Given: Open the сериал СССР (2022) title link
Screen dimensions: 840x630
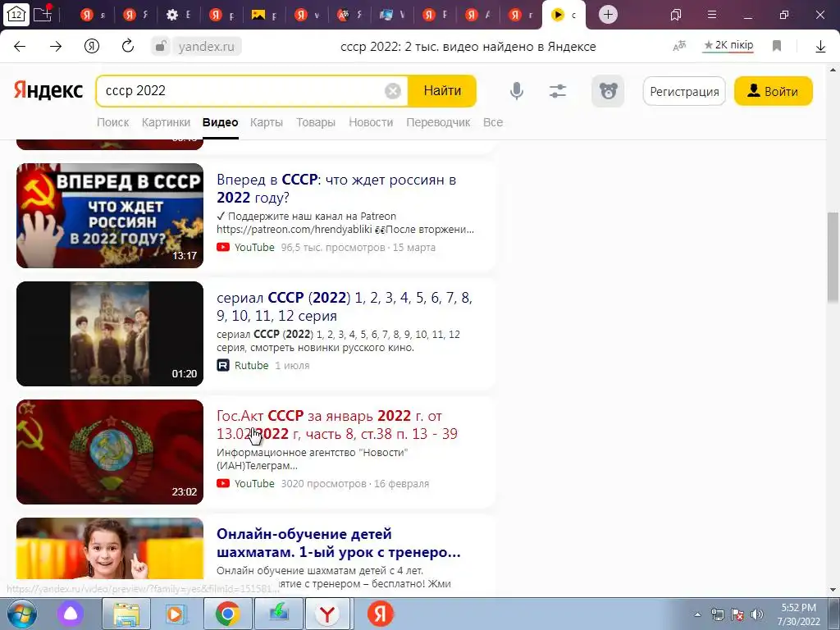Looking at the screenshot, I should point(345,307).
